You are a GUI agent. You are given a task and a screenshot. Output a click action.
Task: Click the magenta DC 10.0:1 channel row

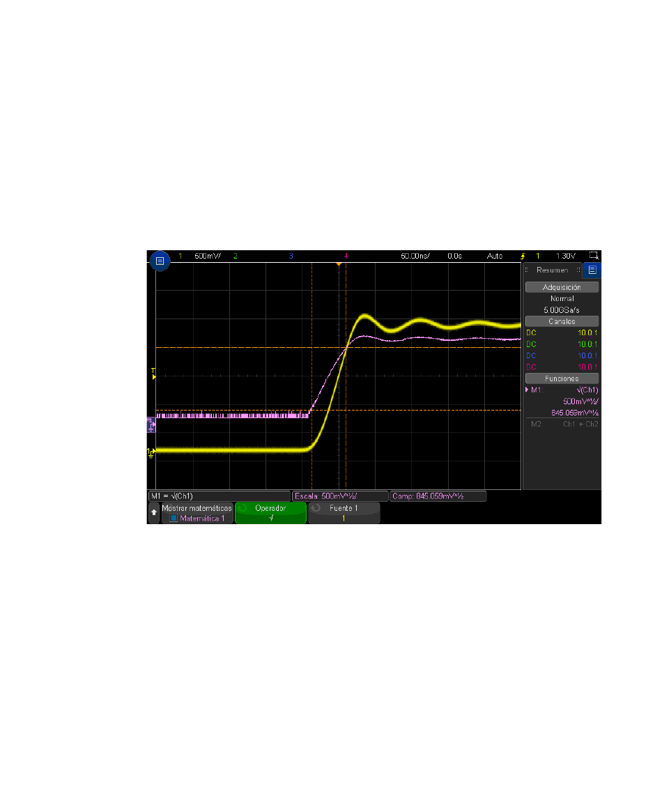[x=562, y=367]
